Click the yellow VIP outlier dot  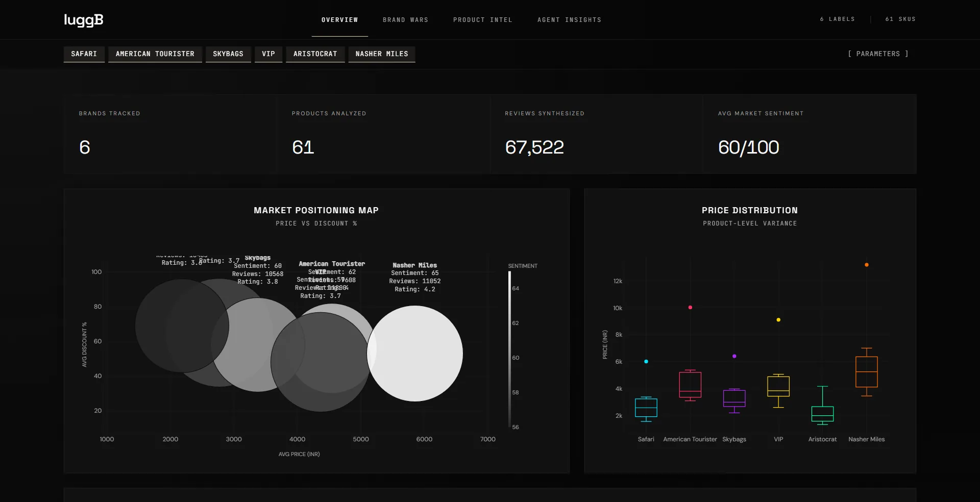(x=778, y=320)
